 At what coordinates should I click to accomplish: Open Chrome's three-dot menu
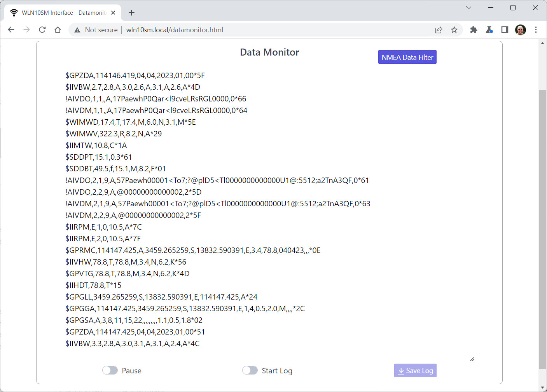(x=536, y=30)
